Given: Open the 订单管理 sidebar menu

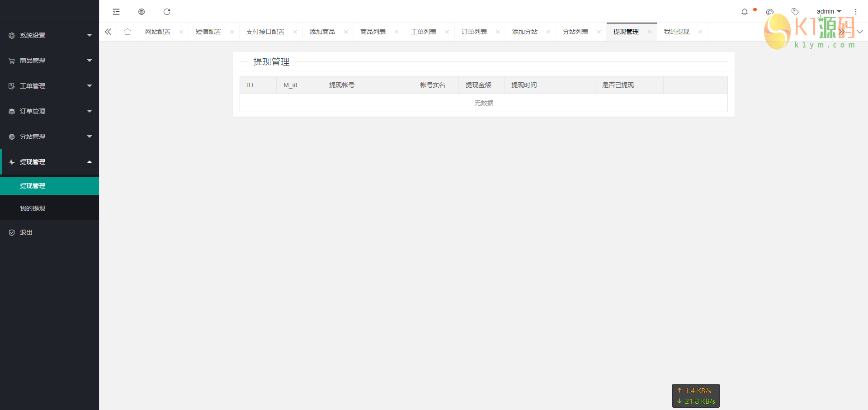Looking at the screenshot, I should pyautogui.click(x=49, y=111).
